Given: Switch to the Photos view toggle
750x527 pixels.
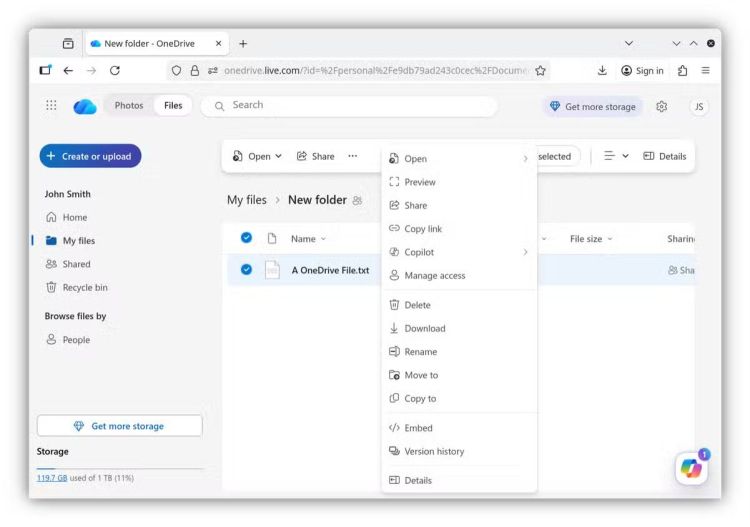Looking at the screenshot, I should point(128,106).
